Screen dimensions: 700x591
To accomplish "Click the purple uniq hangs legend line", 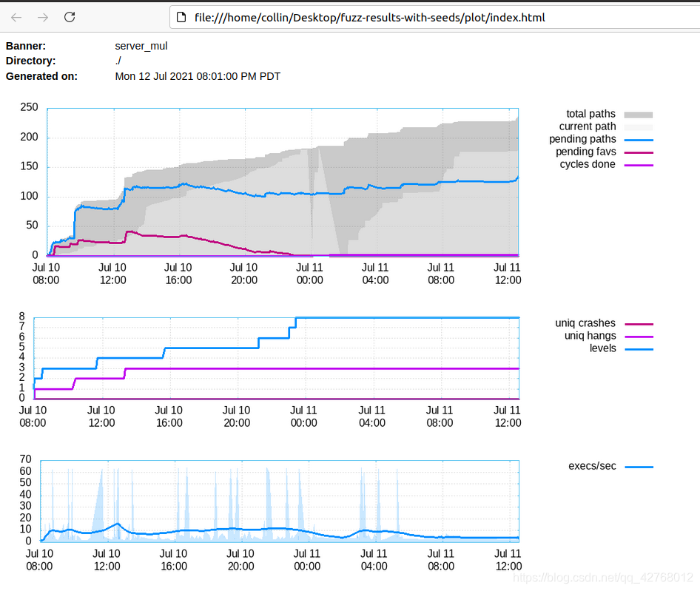I will click(x=639, y=337).
